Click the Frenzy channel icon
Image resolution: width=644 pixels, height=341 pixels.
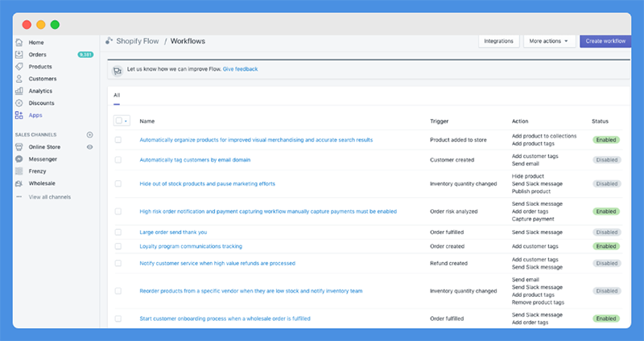[19, 171]
